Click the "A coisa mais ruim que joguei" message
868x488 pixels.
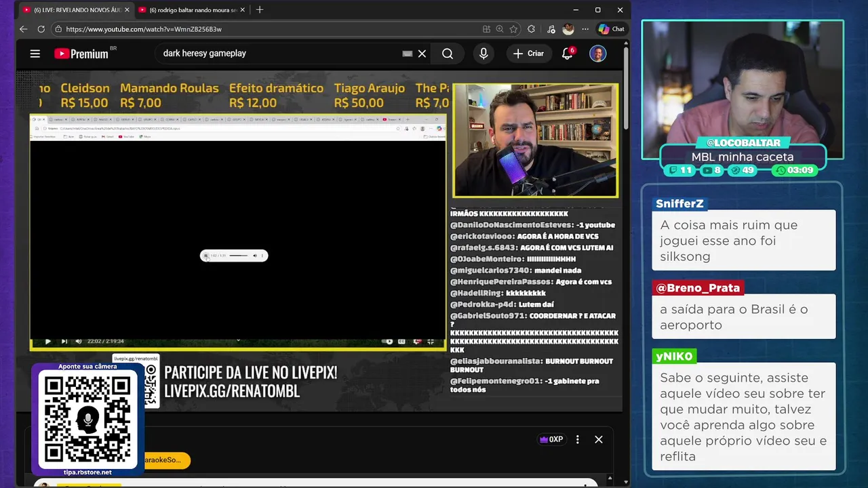(744, 241)
